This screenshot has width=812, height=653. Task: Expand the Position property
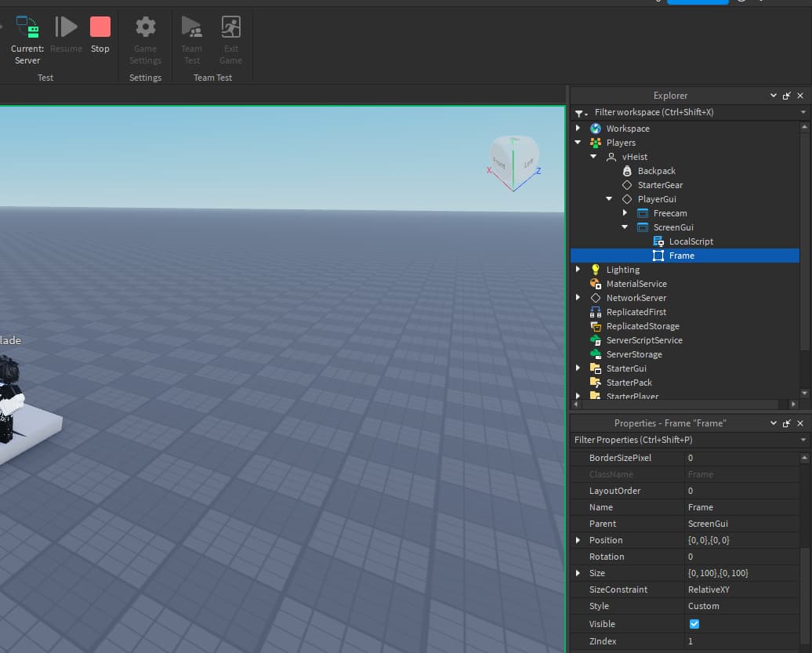point(579,539)
